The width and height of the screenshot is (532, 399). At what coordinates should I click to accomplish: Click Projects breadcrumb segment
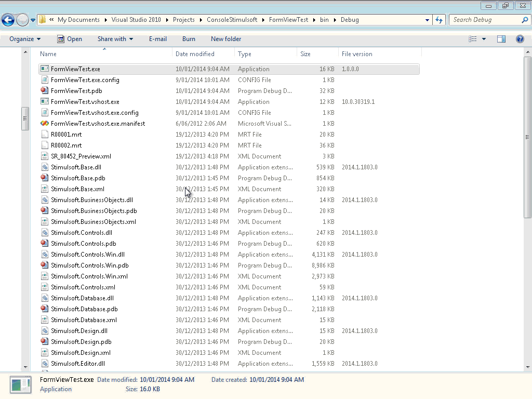183,20
